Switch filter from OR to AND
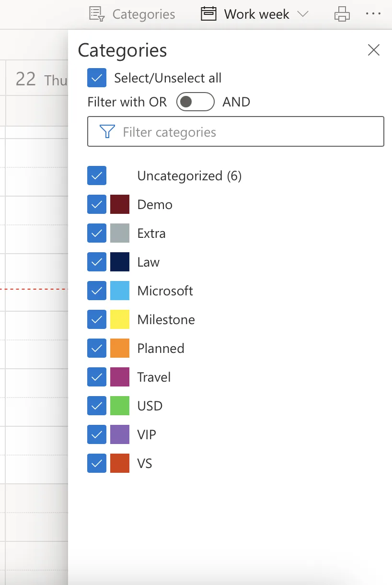This screenshot has width=392, height=585. (195, 102)
